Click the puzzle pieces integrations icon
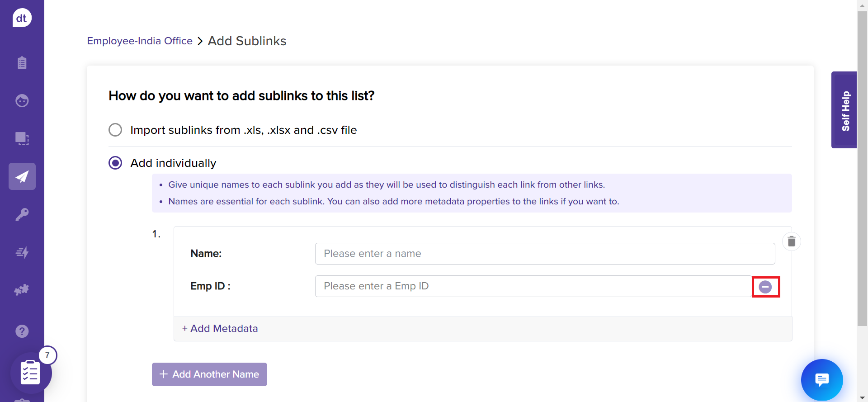 click(22, 290)
